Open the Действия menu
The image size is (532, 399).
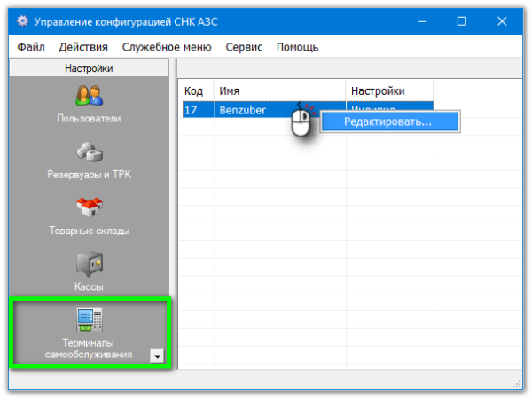83,47
